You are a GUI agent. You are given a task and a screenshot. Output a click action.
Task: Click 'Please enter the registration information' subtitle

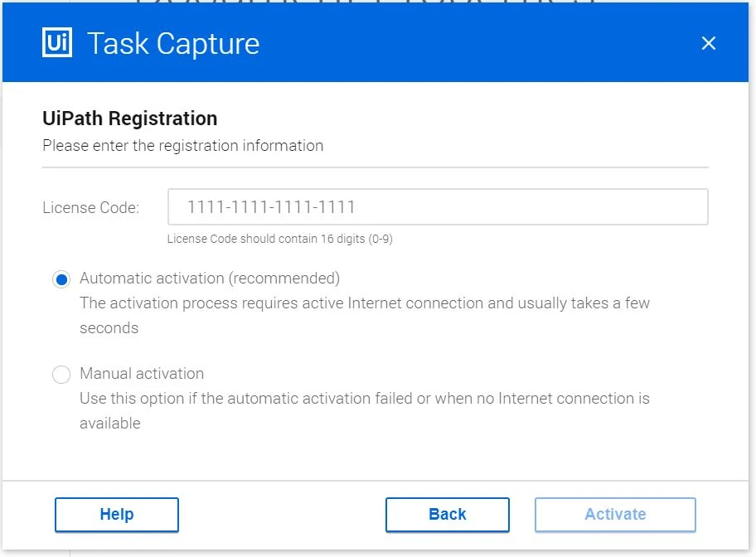click(182, 146)
